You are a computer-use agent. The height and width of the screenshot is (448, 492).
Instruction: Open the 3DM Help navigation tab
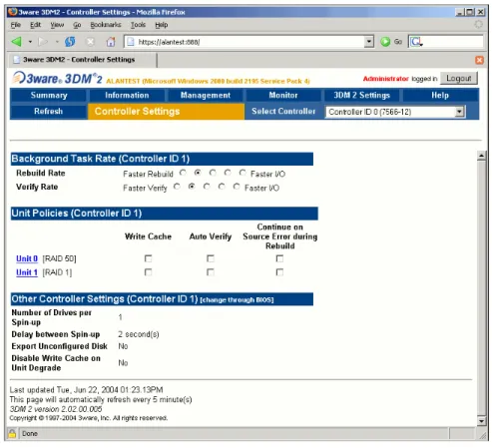(440, 96)
